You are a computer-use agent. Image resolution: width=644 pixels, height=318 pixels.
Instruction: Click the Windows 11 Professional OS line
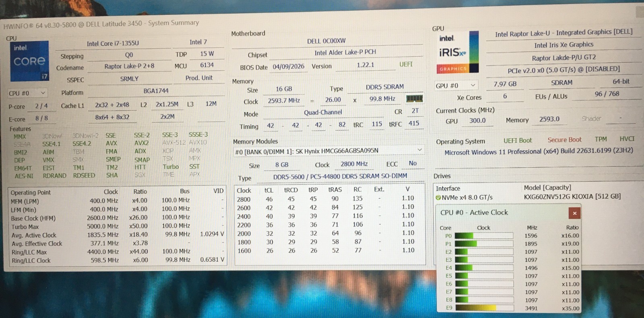point(539,152)
